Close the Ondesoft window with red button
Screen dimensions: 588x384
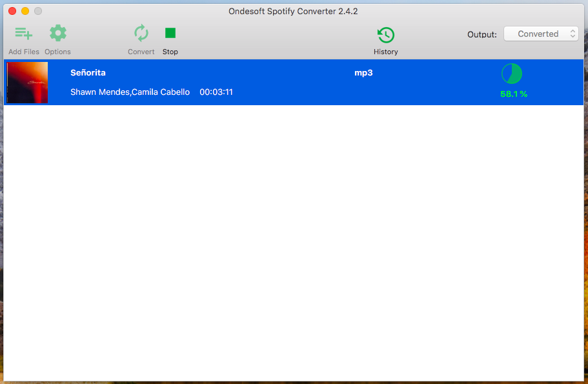coord(12,11)
